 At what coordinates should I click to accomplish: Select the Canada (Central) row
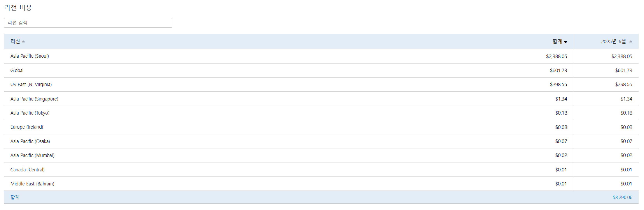(27, 170)
